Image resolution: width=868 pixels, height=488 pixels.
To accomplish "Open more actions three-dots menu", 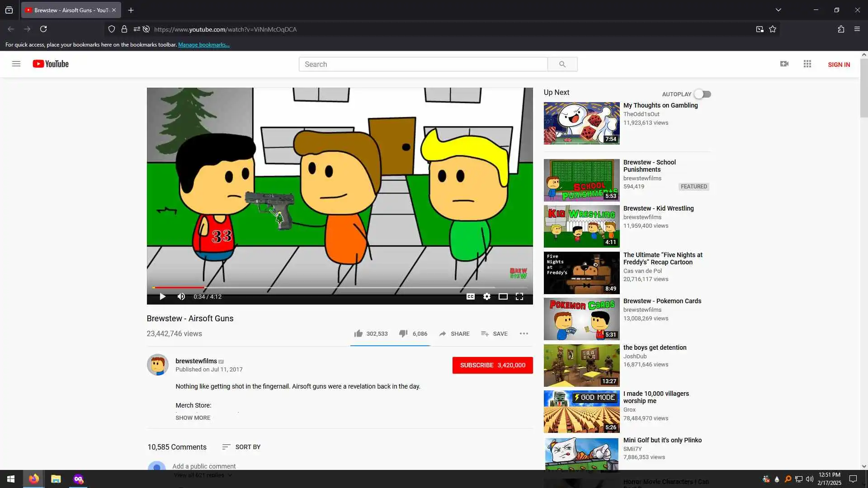I will coord(524,333).
